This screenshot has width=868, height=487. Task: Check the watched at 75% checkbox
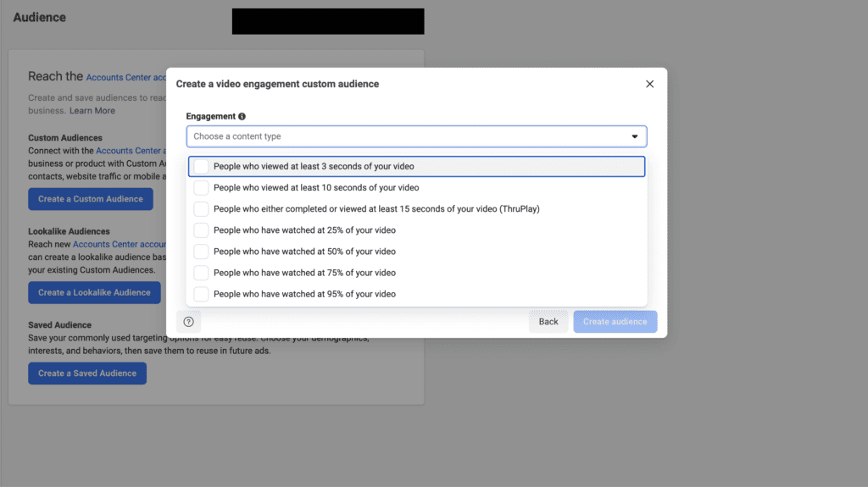(201, 273)
